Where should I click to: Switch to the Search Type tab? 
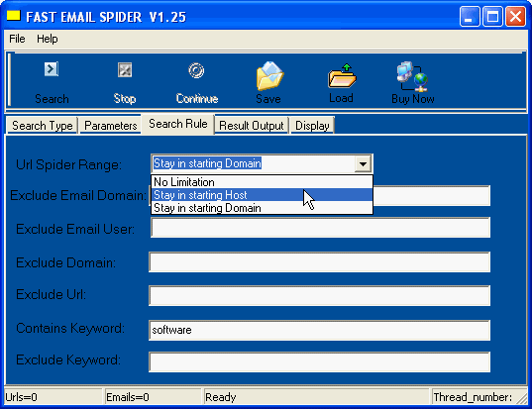(42, 126)
